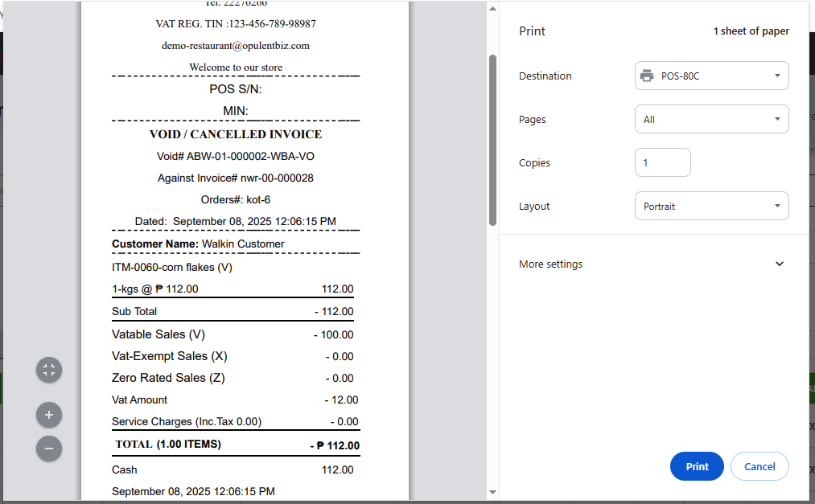Click the demo-restaurant@opulentbiz.com email
Screen dimensions: 815x504
click(x=236, y=46)
